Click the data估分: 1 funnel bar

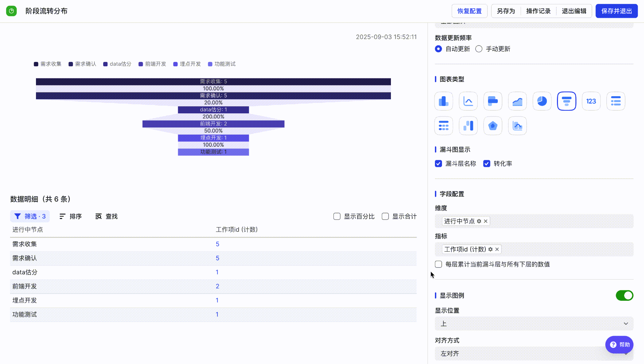pos(213,110)
